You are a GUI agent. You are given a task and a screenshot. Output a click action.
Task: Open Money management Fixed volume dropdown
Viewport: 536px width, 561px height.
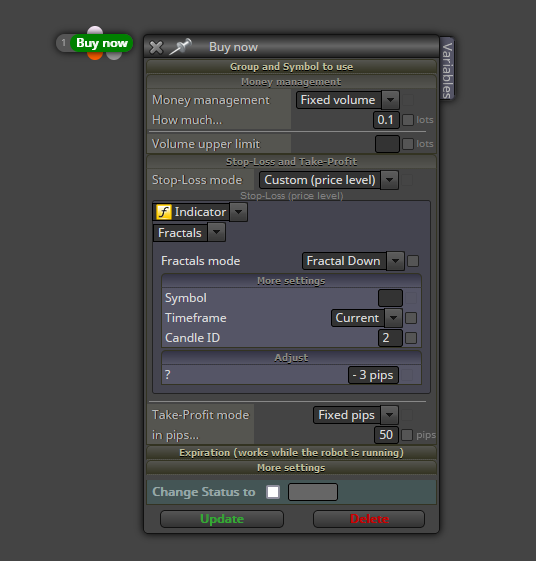[x=347, y=100]
